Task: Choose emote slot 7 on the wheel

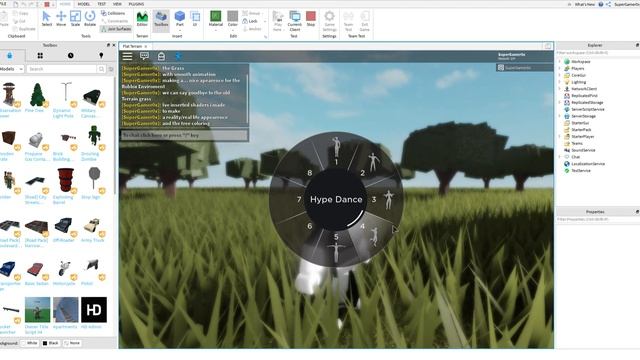Action: pos(290,200)
